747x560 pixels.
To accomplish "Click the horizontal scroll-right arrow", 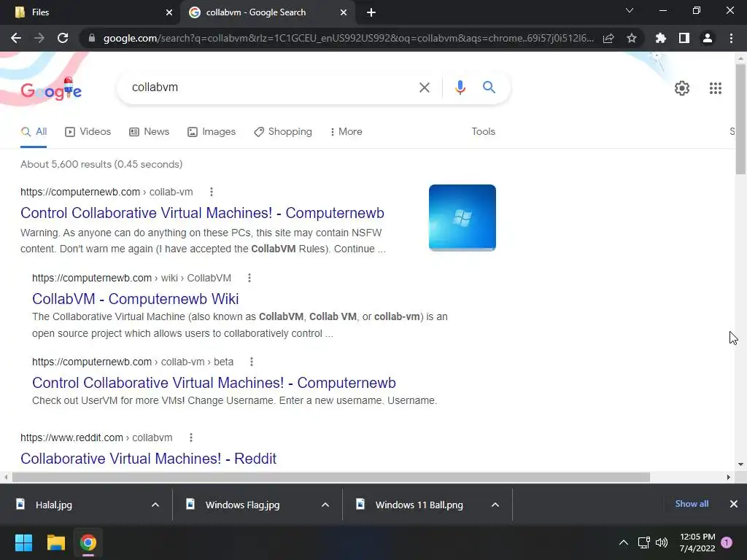I will [x=729, y=477].
